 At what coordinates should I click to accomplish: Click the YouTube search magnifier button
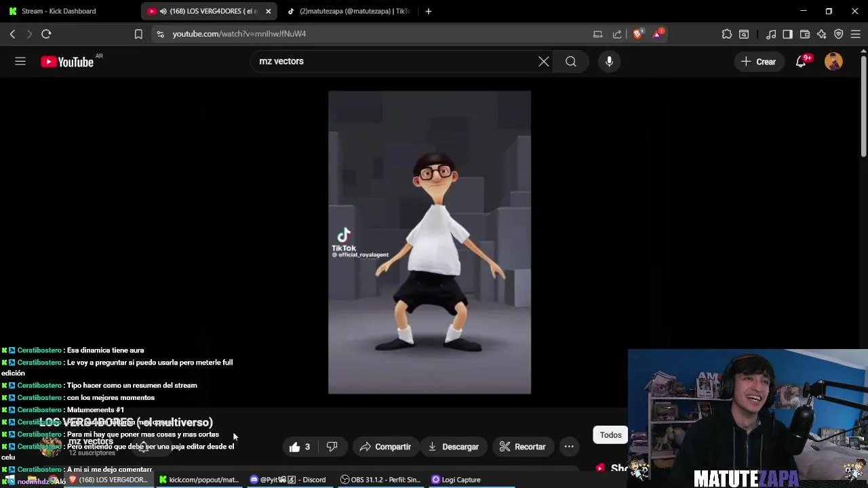(571, 62)
